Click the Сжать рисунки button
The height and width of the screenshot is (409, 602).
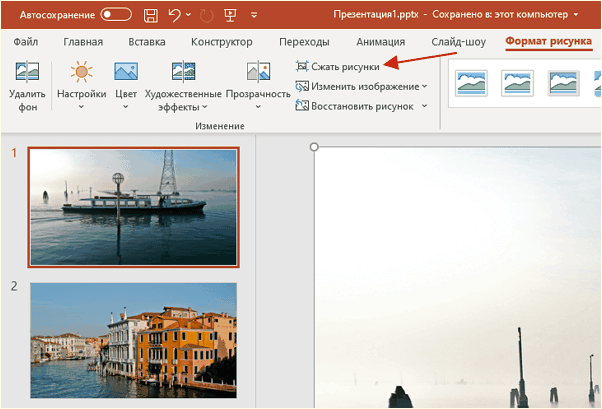(337, 66)
